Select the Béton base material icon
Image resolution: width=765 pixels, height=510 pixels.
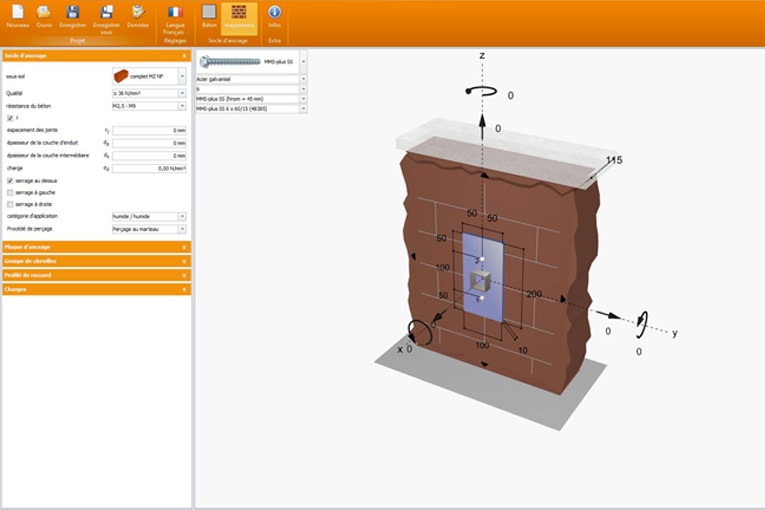click(209, 13)
